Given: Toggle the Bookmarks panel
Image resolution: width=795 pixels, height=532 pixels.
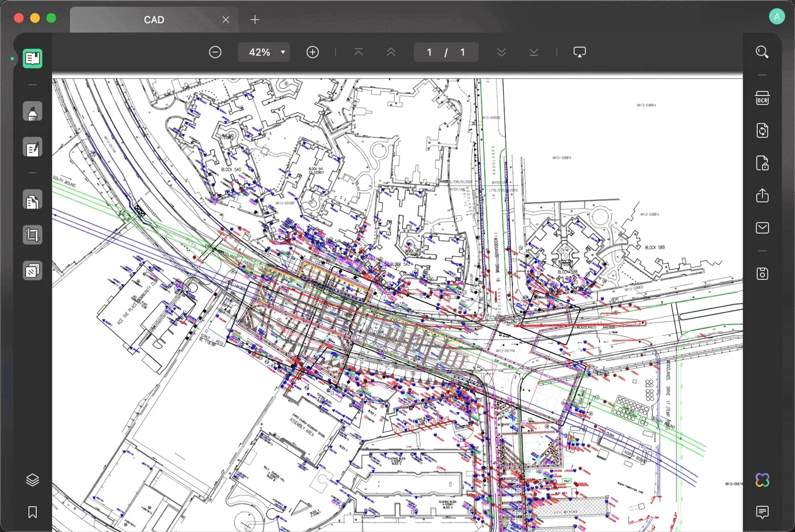Looking at the screenshot, I should point(33,512).
